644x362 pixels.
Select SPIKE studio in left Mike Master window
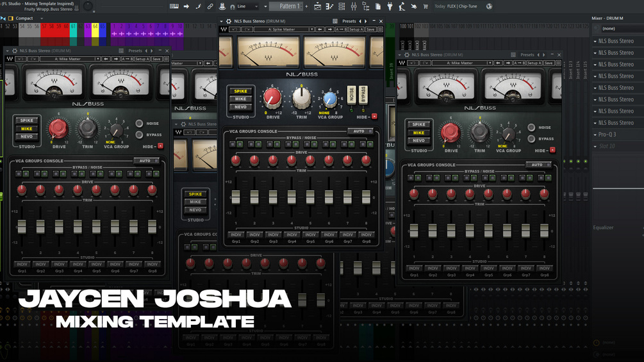click(x=27, y=120)
